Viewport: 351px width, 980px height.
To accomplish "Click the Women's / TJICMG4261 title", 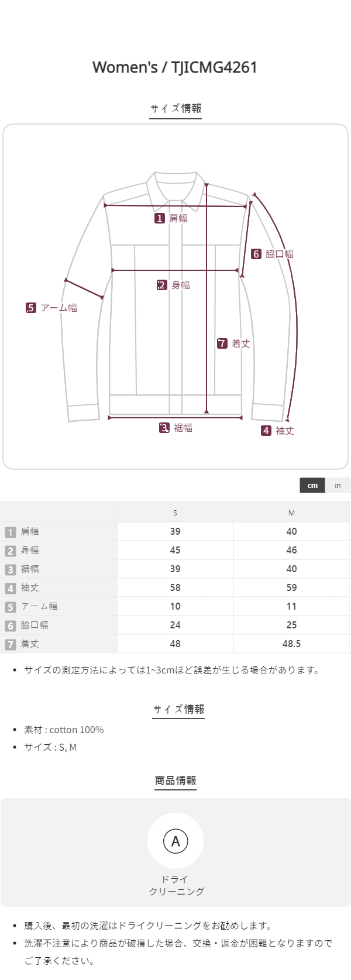I will pos(175,67).
